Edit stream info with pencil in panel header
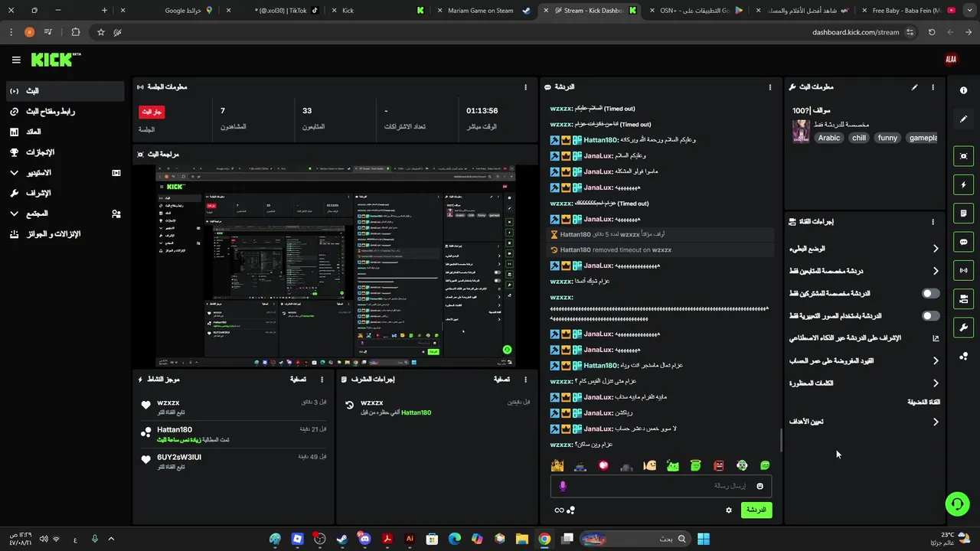 click(914, 87)
